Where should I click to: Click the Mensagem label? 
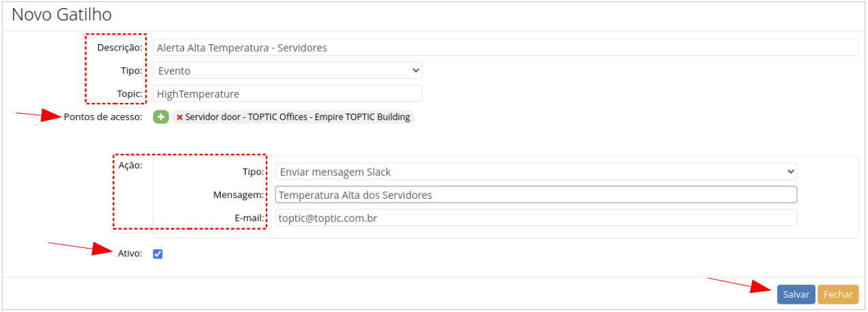coord(238,196)
